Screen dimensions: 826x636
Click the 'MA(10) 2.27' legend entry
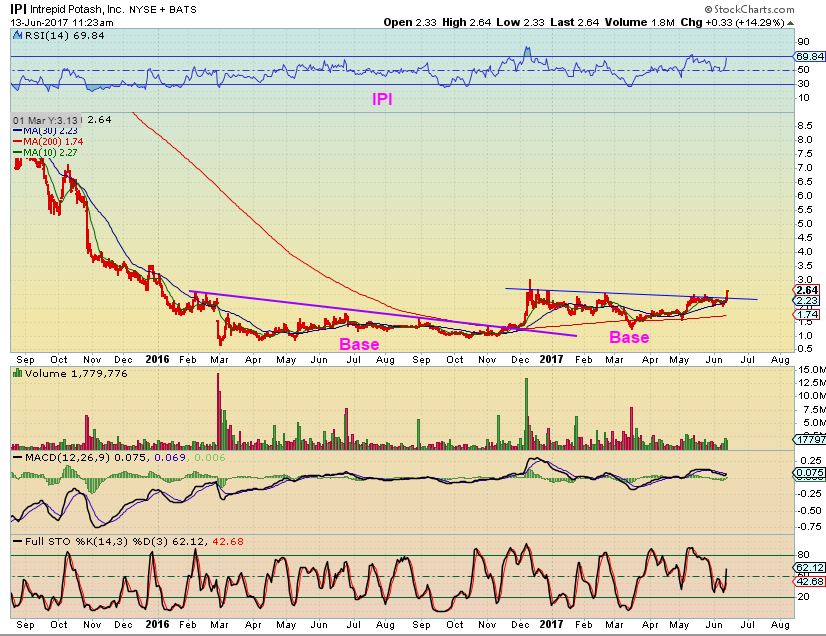pos(45,152)
